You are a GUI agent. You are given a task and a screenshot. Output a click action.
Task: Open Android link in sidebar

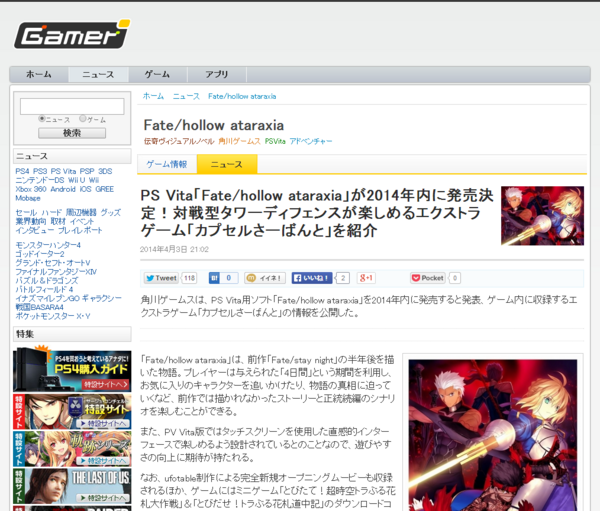tap(63, 189)
